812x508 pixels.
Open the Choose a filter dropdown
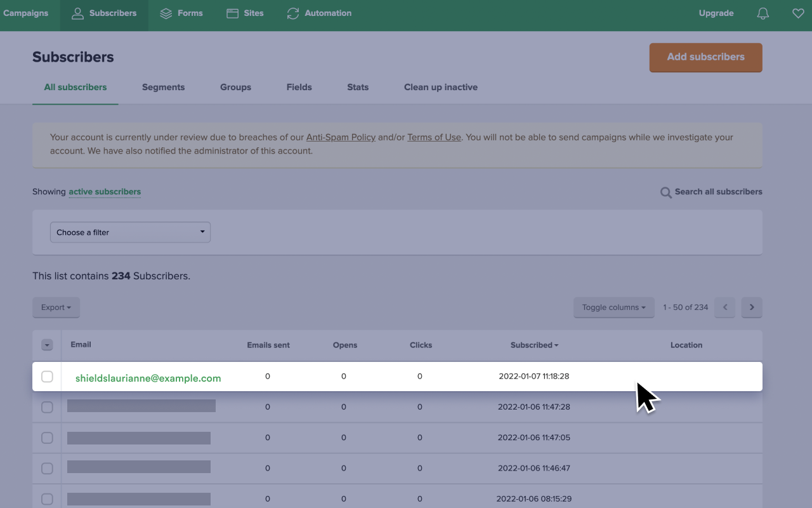130,232
